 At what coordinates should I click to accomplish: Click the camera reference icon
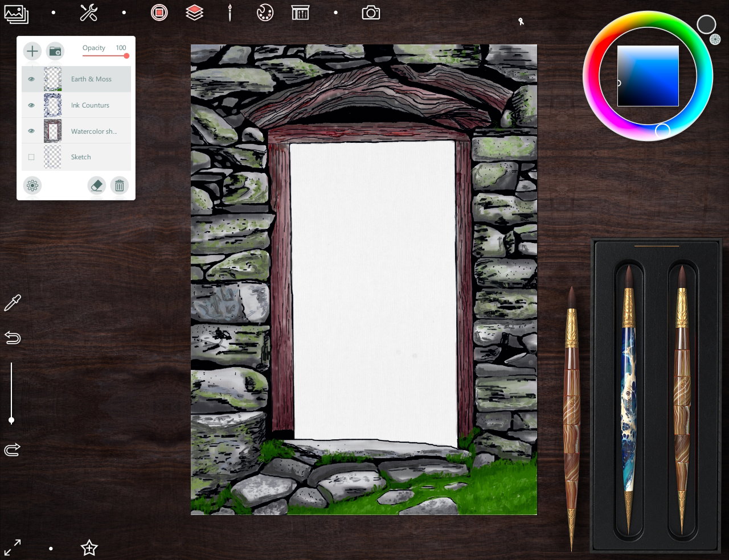(371, 13)
